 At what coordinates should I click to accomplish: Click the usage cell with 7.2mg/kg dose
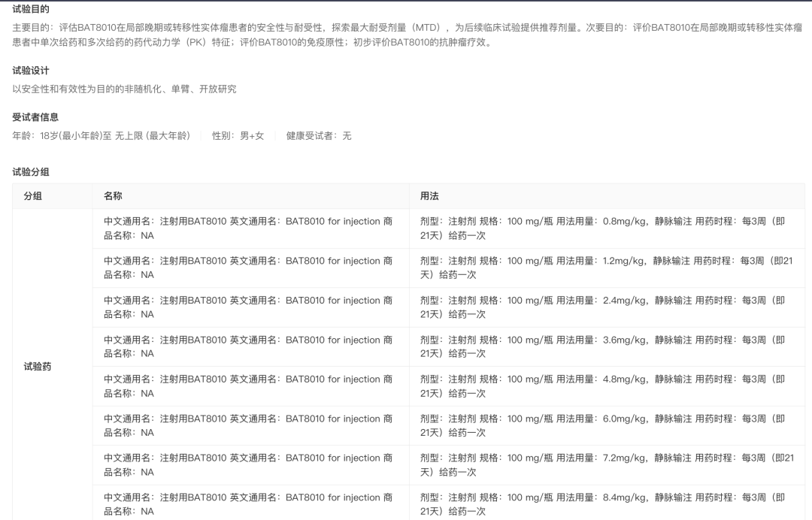coord(607,464)
